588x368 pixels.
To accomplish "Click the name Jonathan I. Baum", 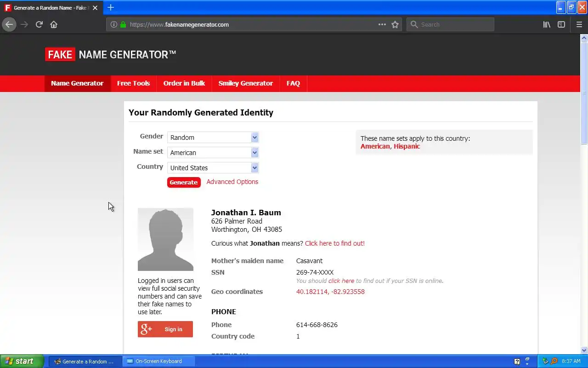I will [246, 213].
